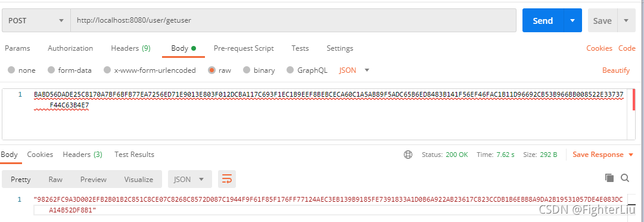Open the response Cookies tab
Image resolution: width=644 pixels, height=222 pixels.
click(40, 155)
